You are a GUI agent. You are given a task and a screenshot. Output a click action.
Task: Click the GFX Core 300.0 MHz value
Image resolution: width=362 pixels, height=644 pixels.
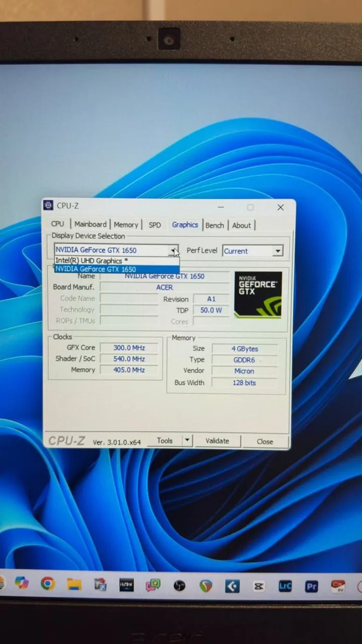[129, 348]
